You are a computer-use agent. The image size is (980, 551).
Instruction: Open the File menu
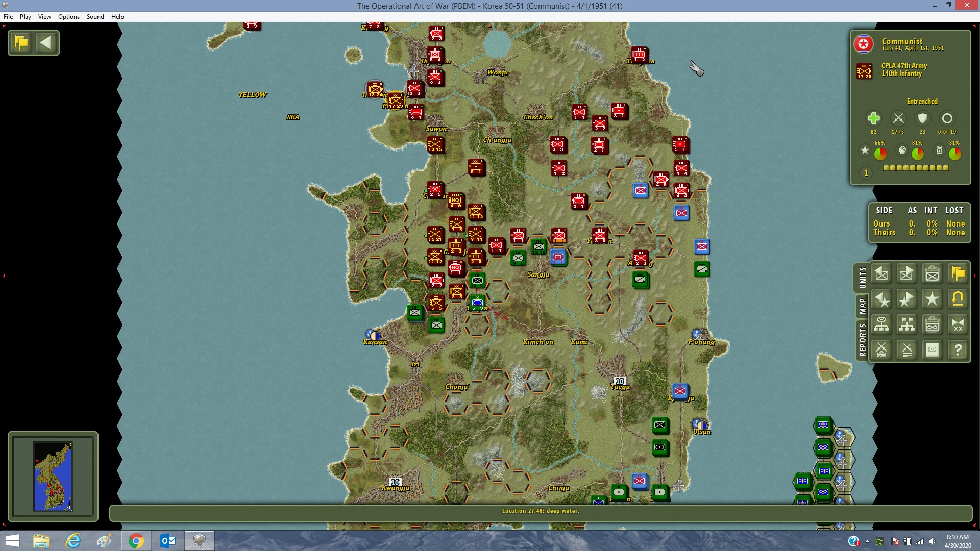(8, 17)
